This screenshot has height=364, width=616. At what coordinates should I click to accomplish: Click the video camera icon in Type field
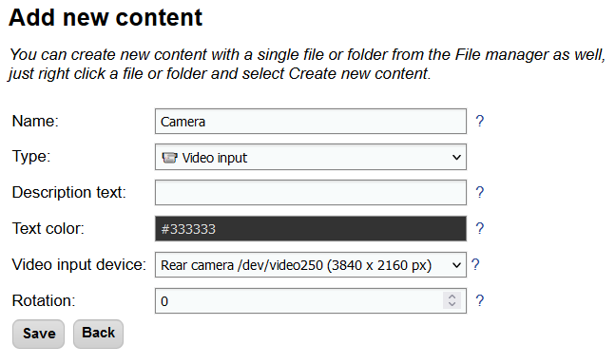(169, 158)
